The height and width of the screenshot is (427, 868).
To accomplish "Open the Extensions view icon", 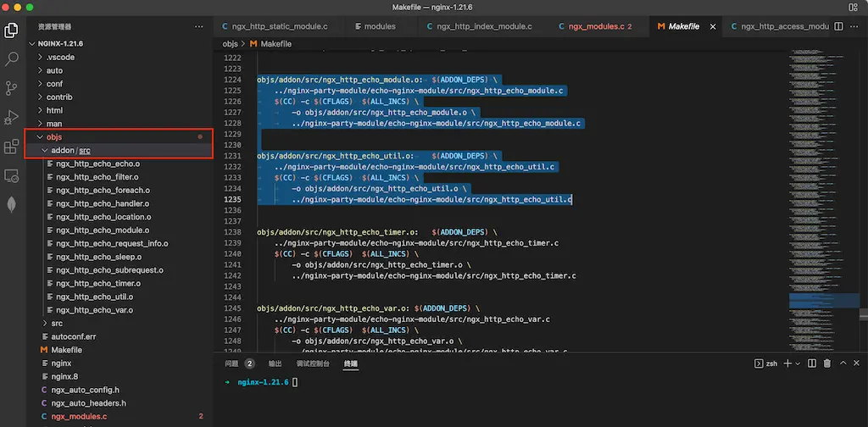I will (x=12, y=147).
